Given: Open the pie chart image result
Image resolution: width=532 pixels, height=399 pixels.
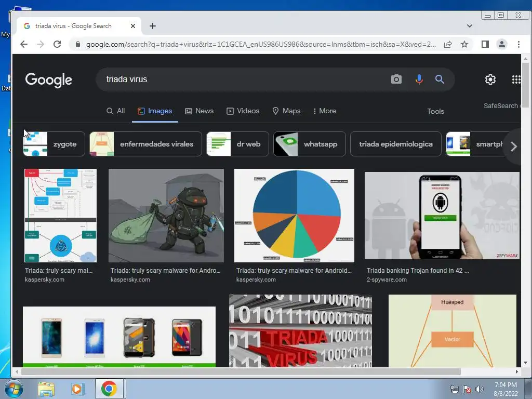Looking at the screenshot, I should coord(294,216).
